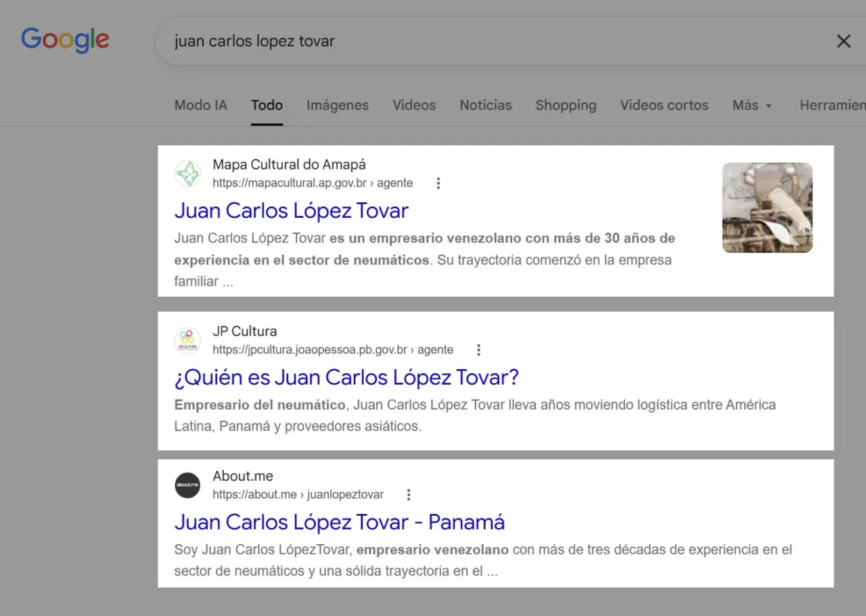Open more options for About.me result
Screen dimensions: 866x616
point(409,495)
